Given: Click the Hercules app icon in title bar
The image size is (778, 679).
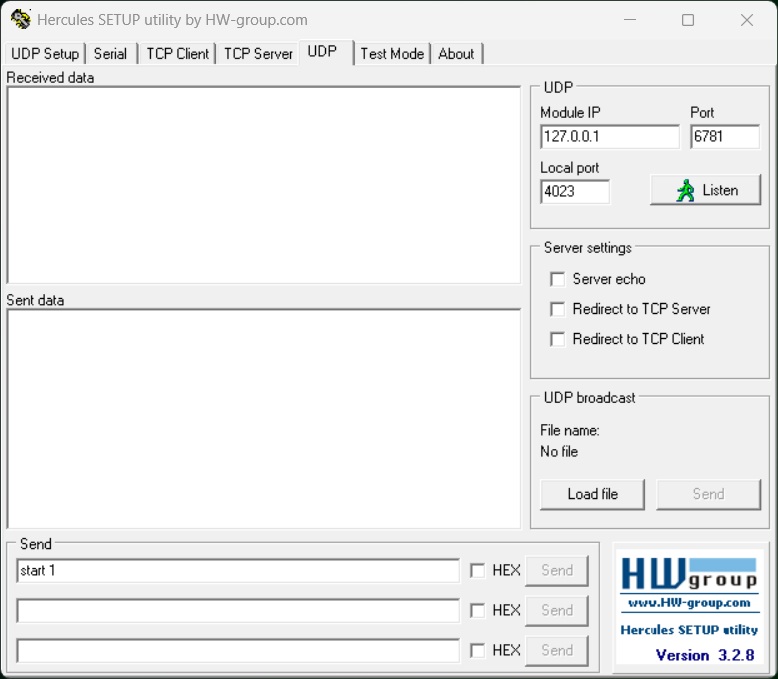Looking at the screenshot, I should [20, 19].
